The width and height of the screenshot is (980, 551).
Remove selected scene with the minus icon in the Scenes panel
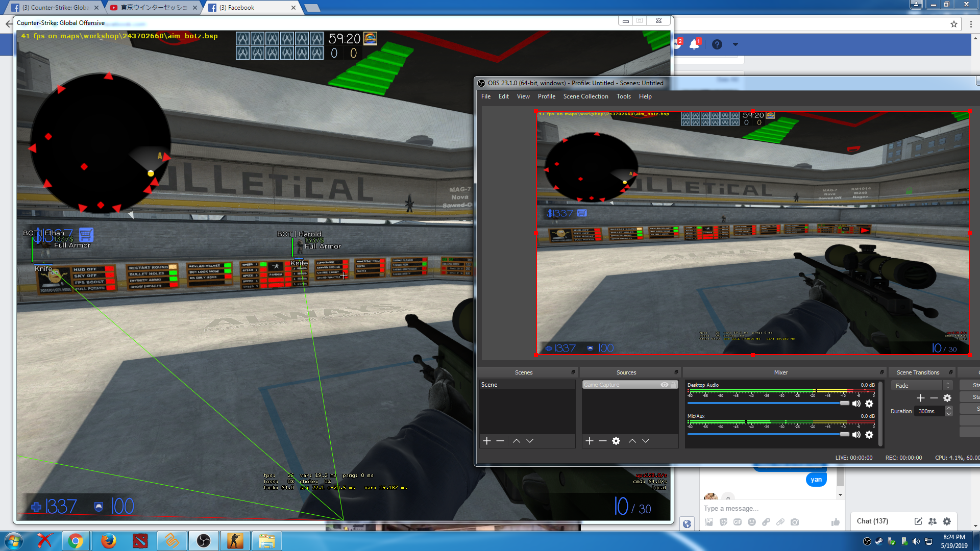tap(500, 441)
